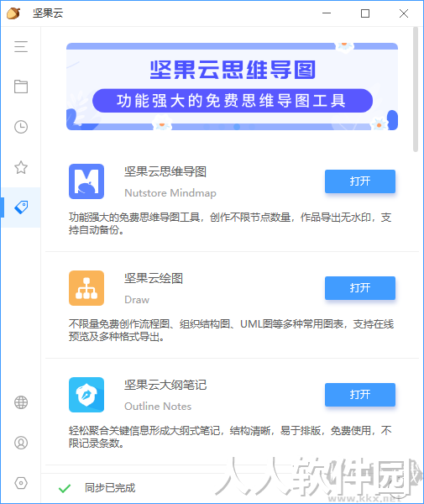
Task: Open the globe web icon in sidebar
Action: (21, 402)
